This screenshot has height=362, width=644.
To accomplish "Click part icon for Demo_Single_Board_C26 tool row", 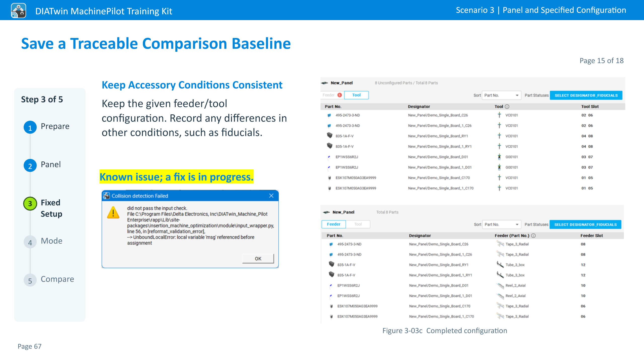I will [x=329, y=115].
